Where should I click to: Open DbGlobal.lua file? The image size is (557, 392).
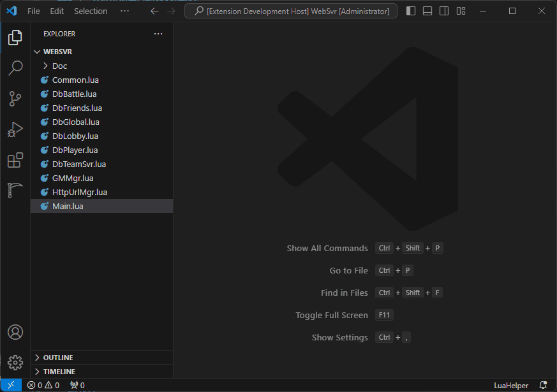click(101, 122)
